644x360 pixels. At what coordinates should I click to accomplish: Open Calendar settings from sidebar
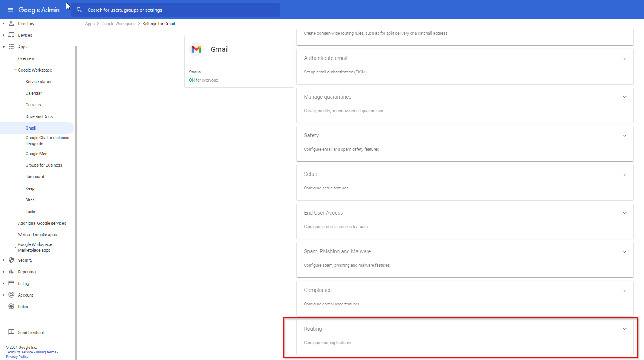(x=34, y=93)
